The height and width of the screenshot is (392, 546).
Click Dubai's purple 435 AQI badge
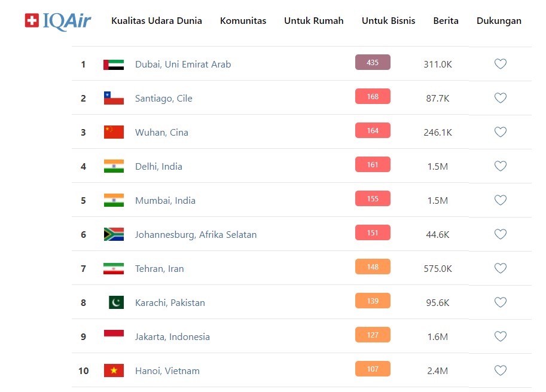click(373, 63)
